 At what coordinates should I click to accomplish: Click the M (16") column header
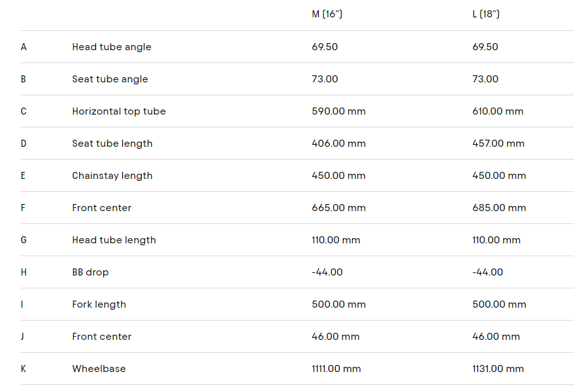327,14
